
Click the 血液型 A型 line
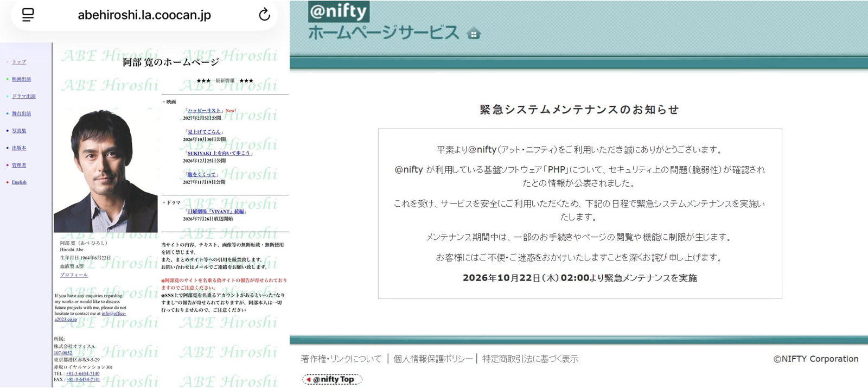(x=72, y=266)
